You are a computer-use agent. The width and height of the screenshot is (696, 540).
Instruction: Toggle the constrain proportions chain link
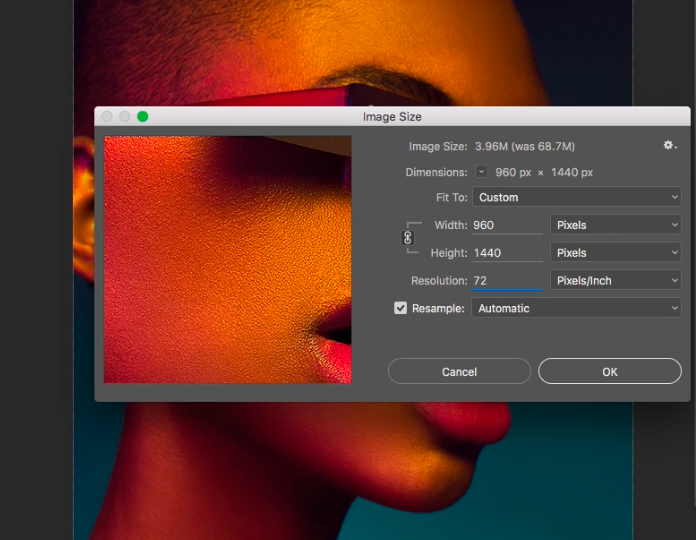coord(407,238)
